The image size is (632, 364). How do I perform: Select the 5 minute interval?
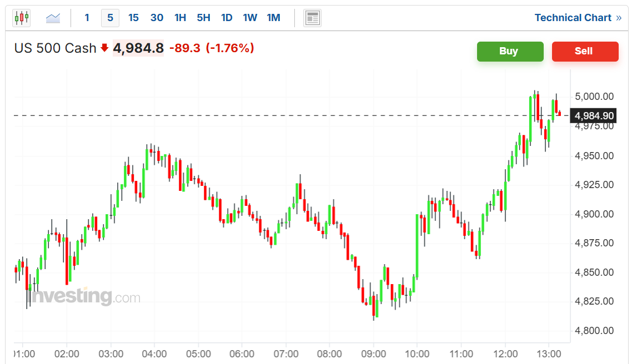coord(110,18)
